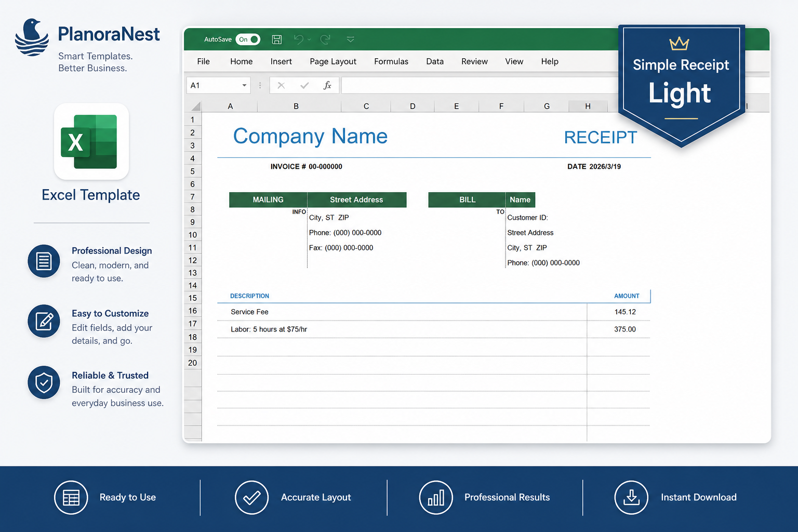Switch to the Insert tab
This screenshot has width=798, height=532.
point(281,61)
